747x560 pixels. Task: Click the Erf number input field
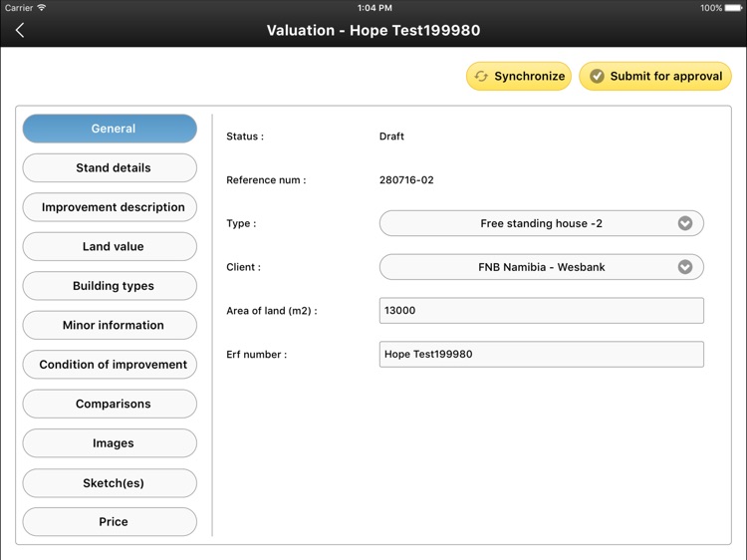click(x=541, y=354)
